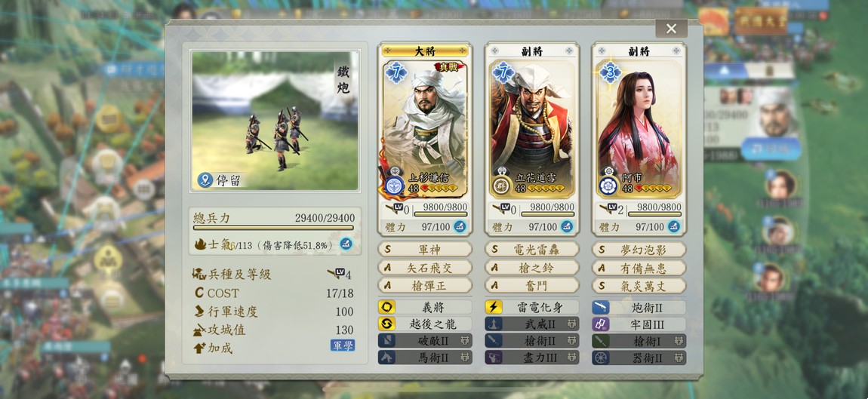Image resolution: width=868 pixels, height=399 pixels.
Task: Select the 炮術II skill icon
Action: pos(601,307)
